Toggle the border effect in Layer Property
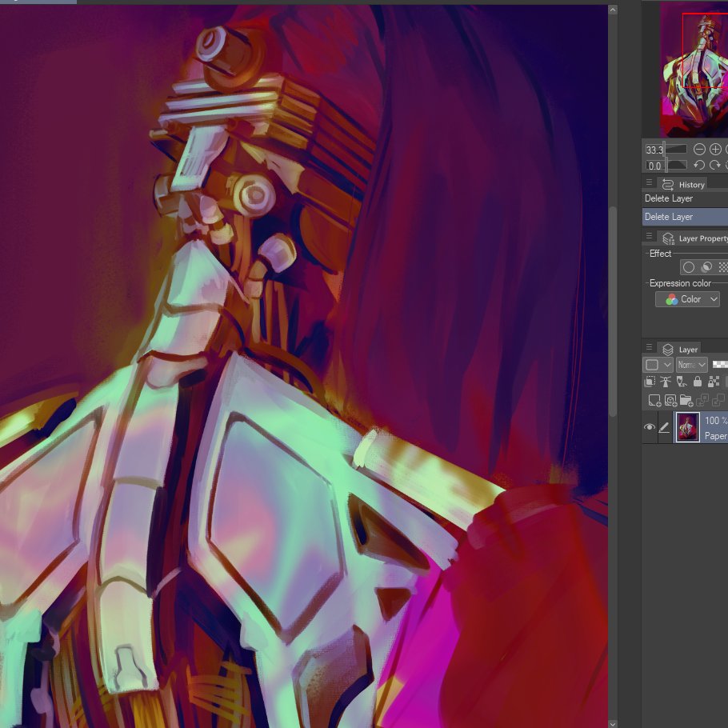 coord(688,266)
